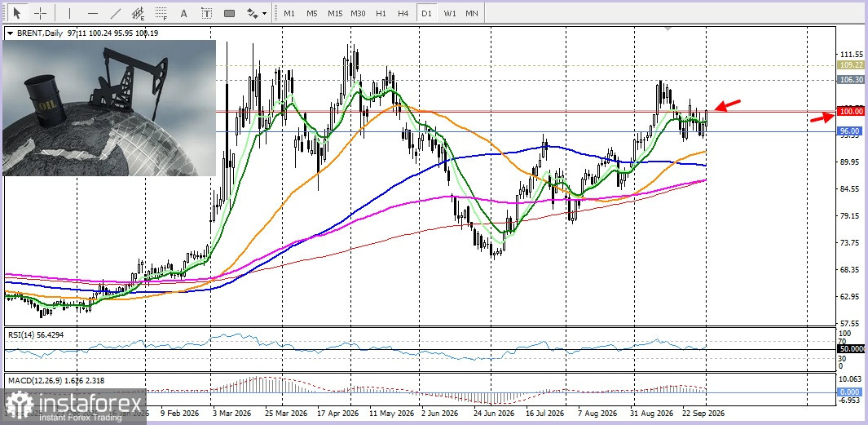This screenshot has height=425, width=868.
Task: Select the vertical line drawing tool
Action: pos(70,13)
